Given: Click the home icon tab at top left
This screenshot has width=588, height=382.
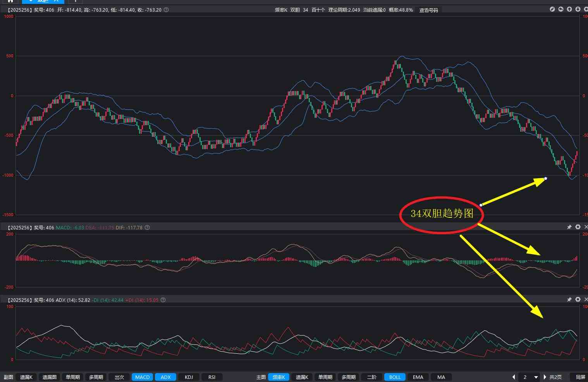Looking at the screenshot, I should (10, 1).
